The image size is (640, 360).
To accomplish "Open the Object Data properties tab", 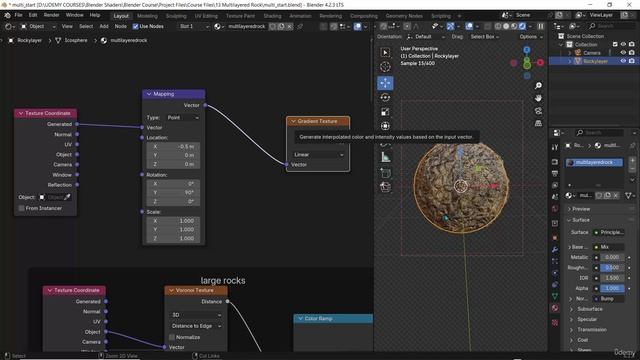I will (x=555, y=296).
